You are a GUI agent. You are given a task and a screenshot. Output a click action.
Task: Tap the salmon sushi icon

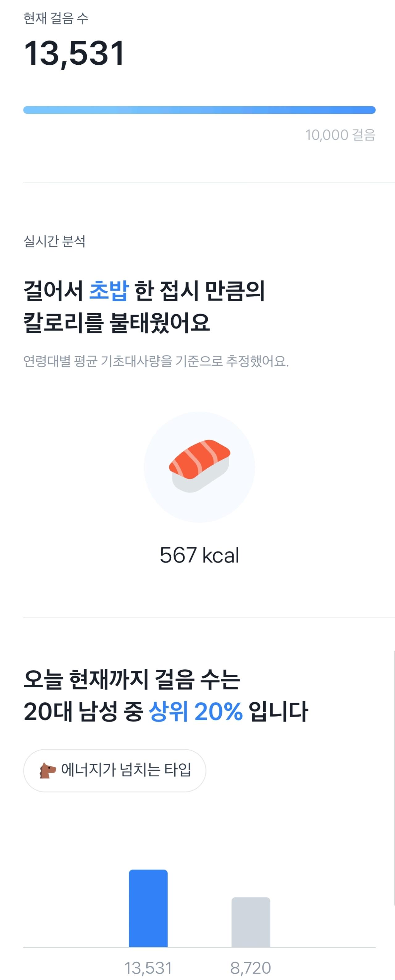click(x=199, y=466)
